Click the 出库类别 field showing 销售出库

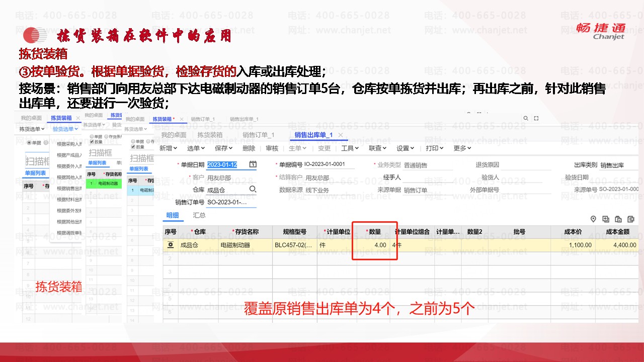pos(619,165)
